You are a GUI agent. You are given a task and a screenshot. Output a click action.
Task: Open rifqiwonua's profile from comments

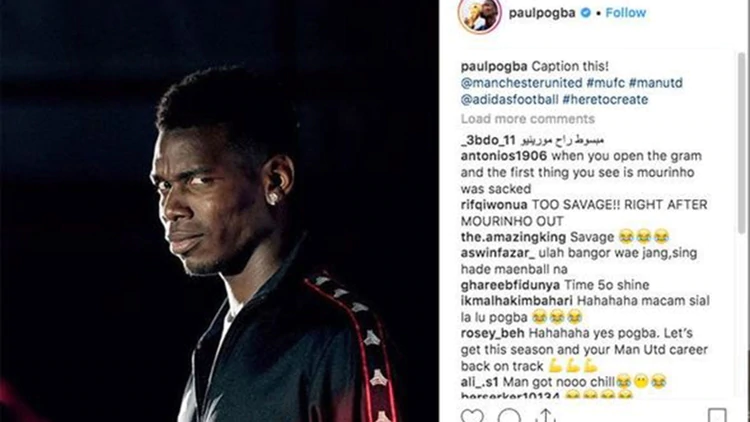tap(494, 205)
